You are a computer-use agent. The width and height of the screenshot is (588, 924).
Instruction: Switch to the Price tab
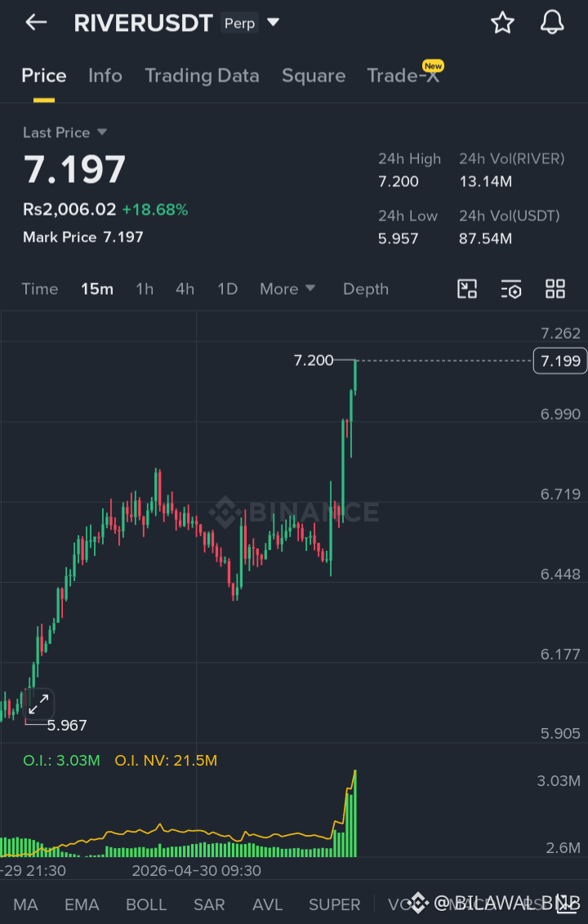coord(43,75)
